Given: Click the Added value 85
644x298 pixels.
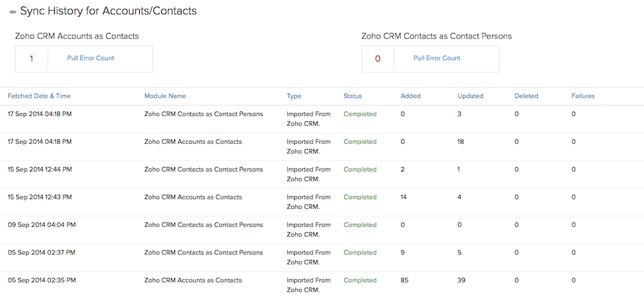Looking at the screenshot, I should click(404, 281).
